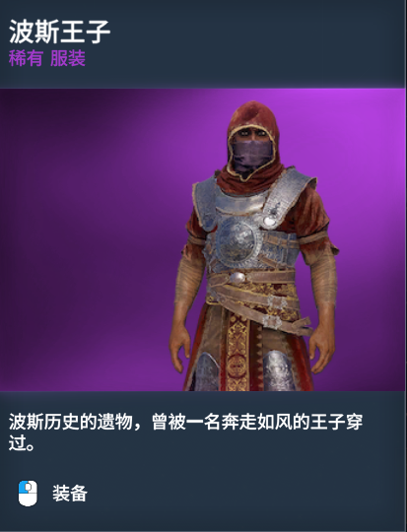Click the purple face mask on character

pos(252,156)
